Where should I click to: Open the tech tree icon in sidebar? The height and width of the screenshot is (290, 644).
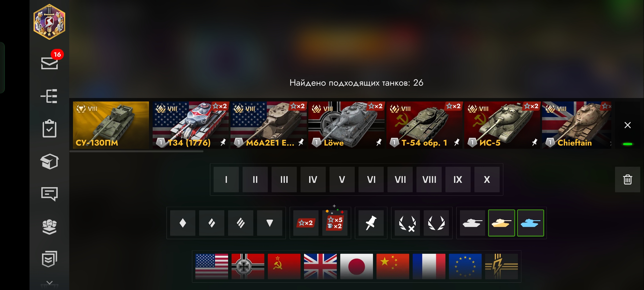49,96
